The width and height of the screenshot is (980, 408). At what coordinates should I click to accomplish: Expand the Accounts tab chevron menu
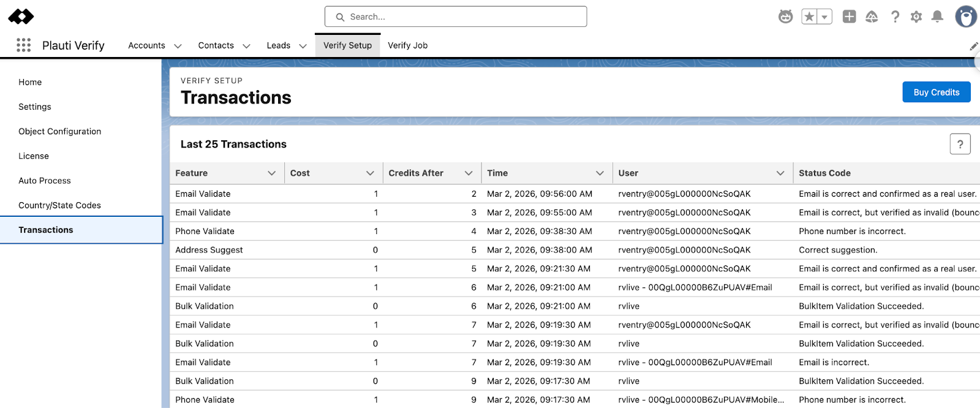[178, 46]
